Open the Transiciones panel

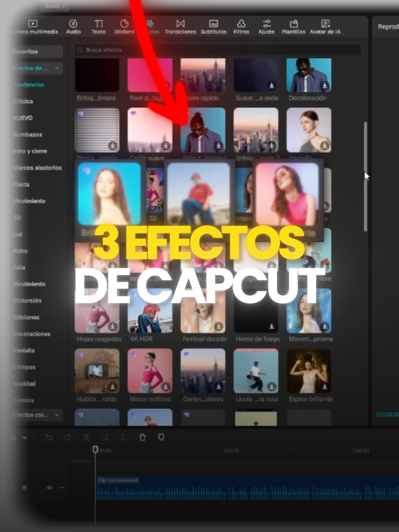180,27
